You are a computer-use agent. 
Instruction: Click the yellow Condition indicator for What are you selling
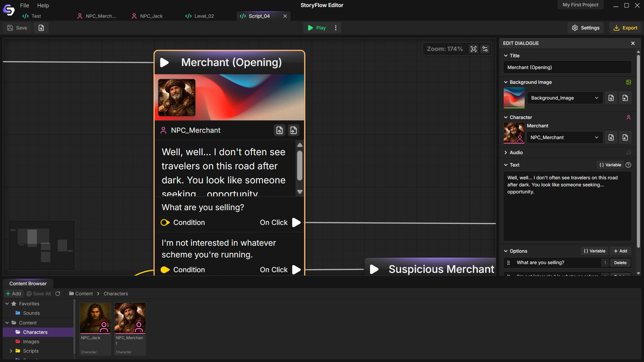[165, 222]
